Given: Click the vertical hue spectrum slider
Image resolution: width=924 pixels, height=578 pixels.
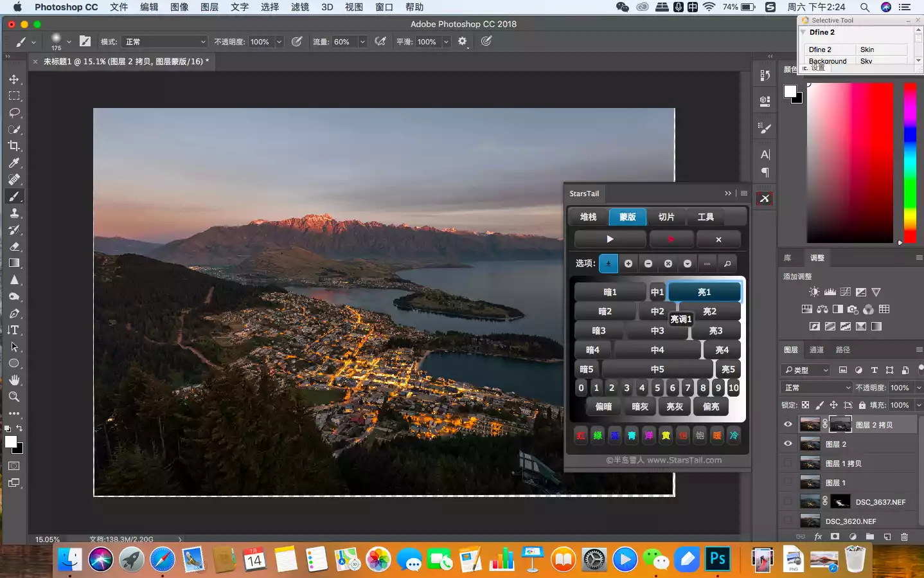Looking at the screenshot, I should 910,162.
